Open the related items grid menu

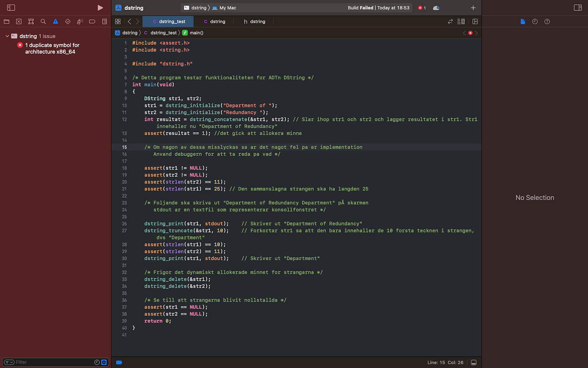(x=118, y=22)
